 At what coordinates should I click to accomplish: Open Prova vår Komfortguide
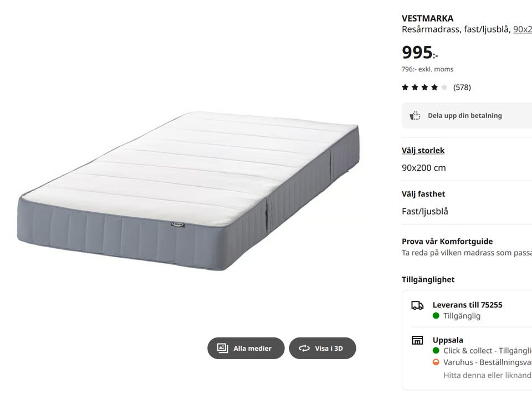click(447, 241)
